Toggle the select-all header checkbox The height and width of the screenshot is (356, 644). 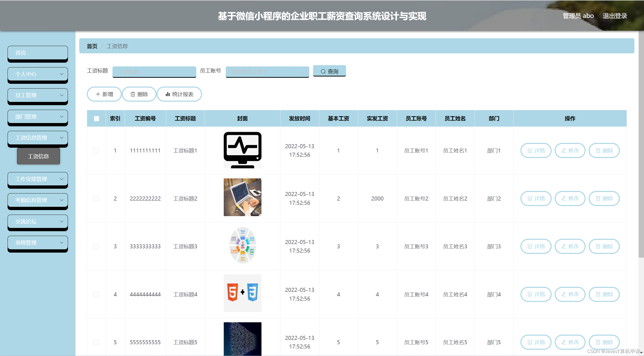pyautogui.click(x=96, y=118)
